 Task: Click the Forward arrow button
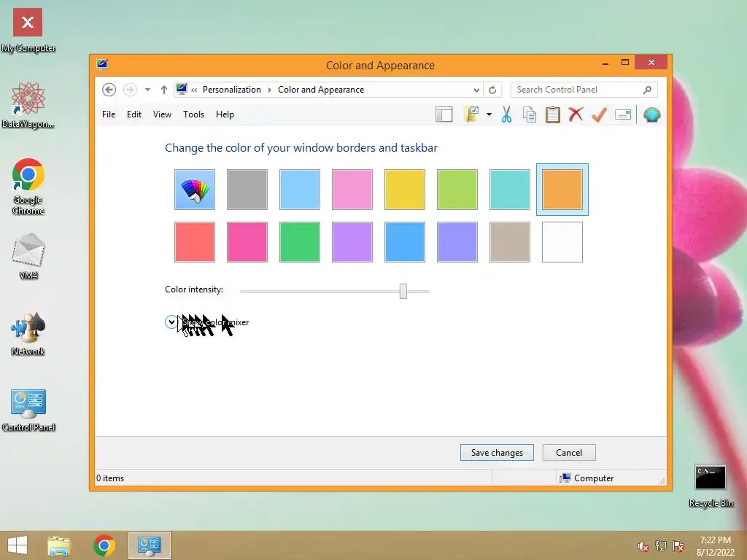point(130,90)
